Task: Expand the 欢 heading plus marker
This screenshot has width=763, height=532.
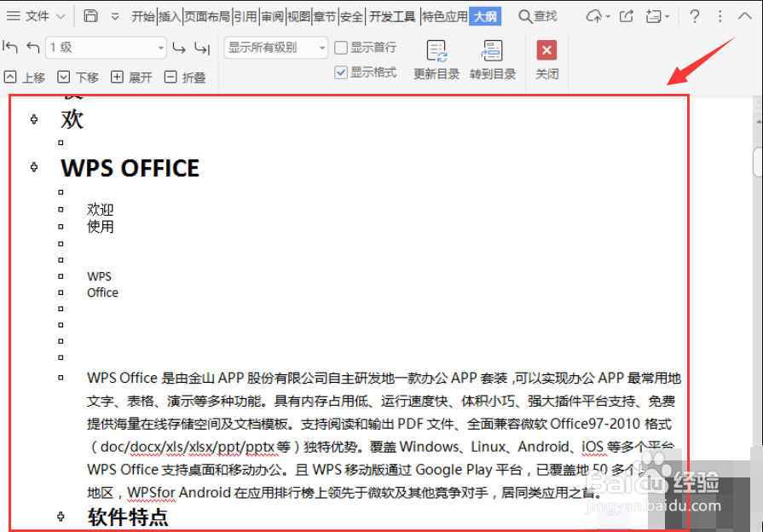Action: [x=34, y=119]
